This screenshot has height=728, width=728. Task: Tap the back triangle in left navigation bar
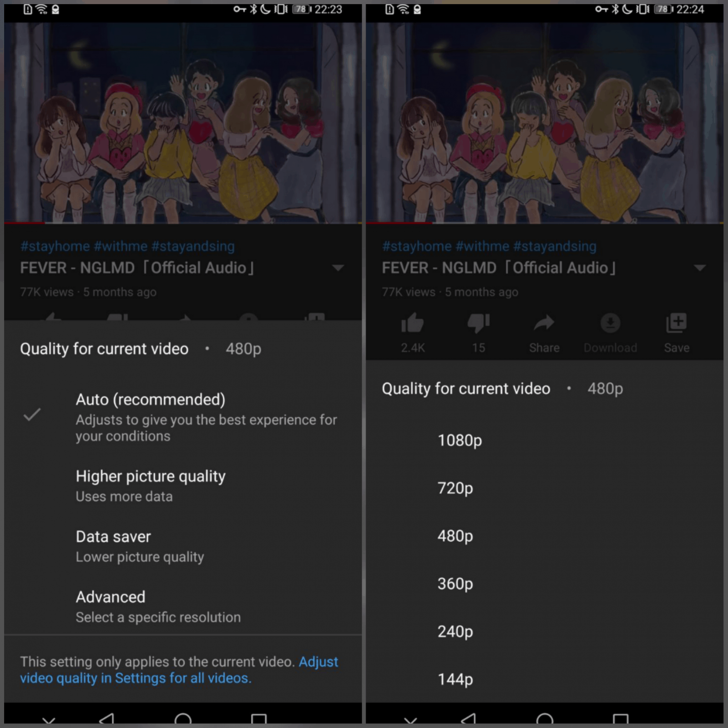(106, 718)
